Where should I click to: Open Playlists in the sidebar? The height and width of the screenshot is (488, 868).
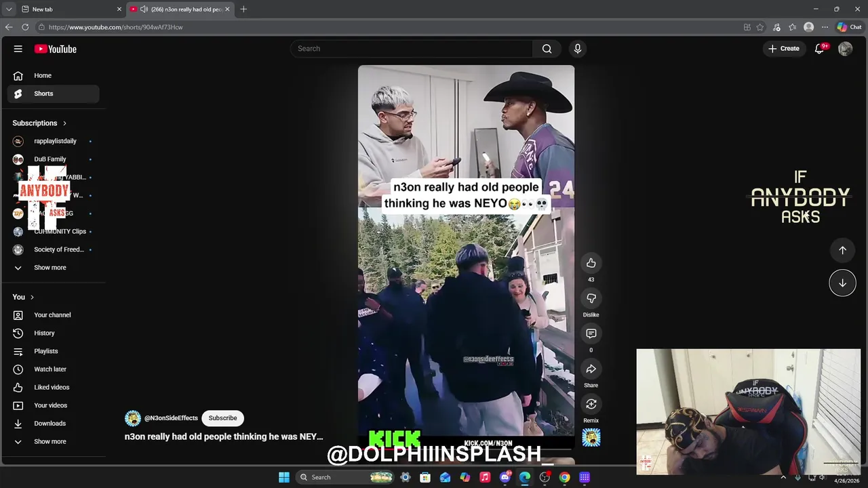tap(53, 351)
